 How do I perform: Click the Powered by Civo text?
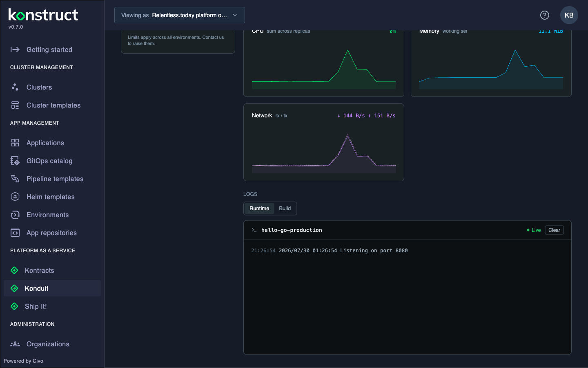click(23, 361)
